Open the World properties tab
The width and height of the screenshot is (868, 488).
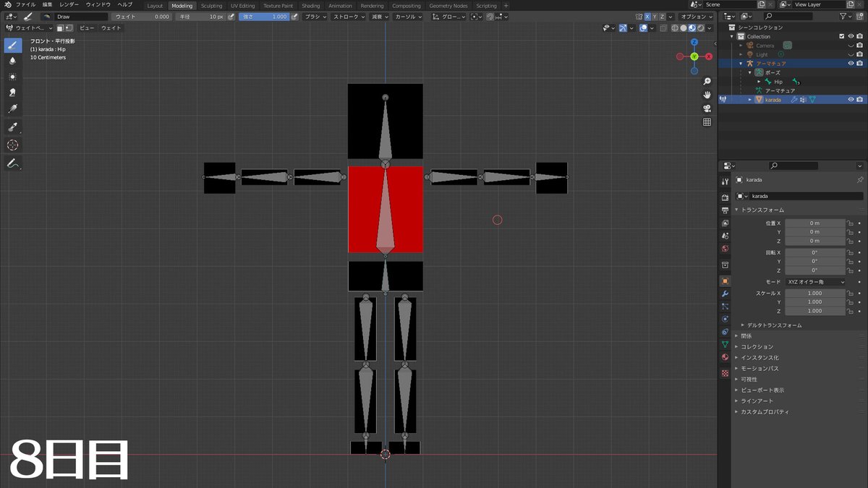(725, 249)
